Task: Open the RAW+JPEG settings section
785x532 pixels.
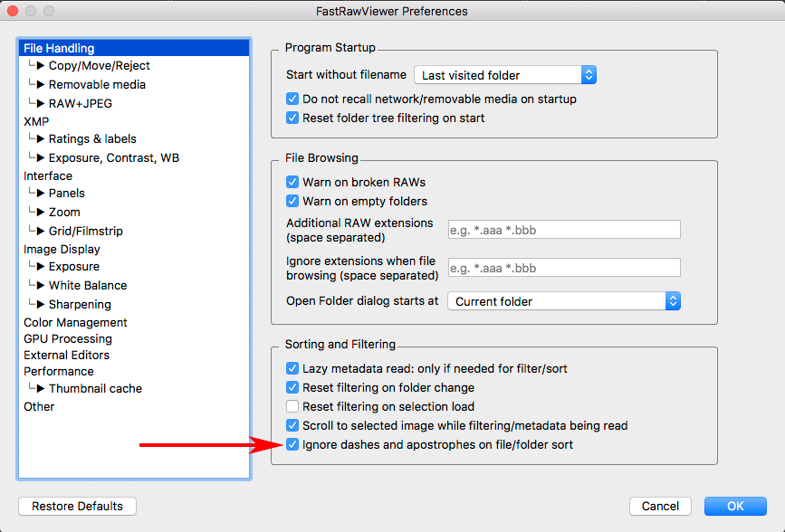Action: [80, 103]
